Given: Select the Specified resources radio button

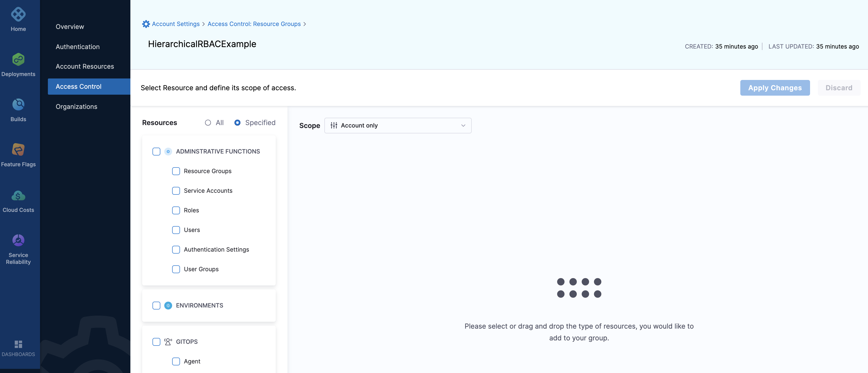Looking at the screenshot, I should point(237,123).
